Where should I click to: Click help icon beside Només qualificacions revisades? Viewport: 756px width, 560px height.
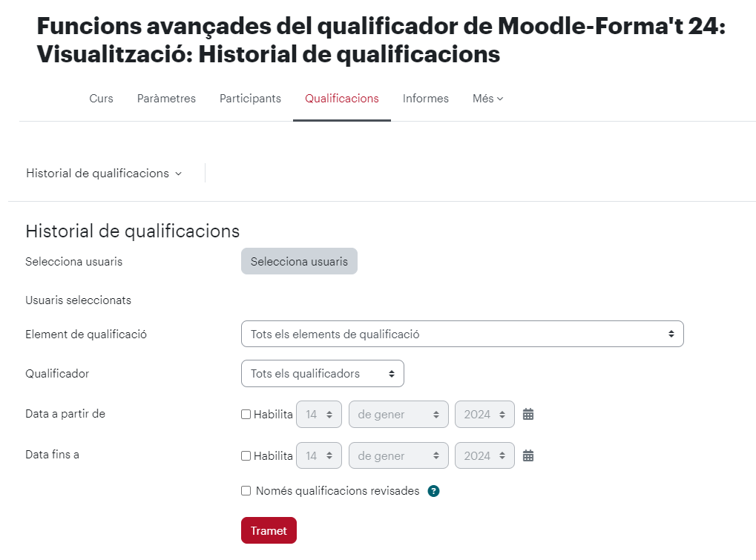point(433,490)
